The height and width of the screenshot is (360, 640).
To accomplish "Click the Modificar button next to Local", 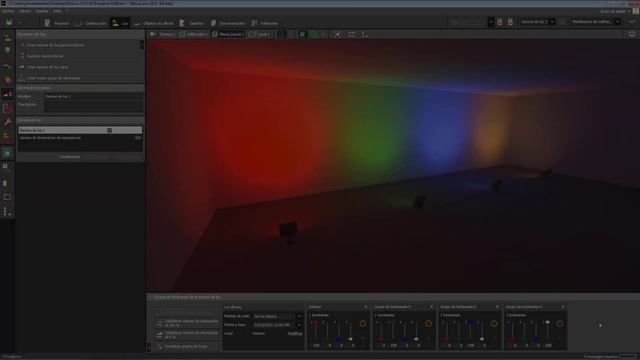I will (x=295, y=333).
